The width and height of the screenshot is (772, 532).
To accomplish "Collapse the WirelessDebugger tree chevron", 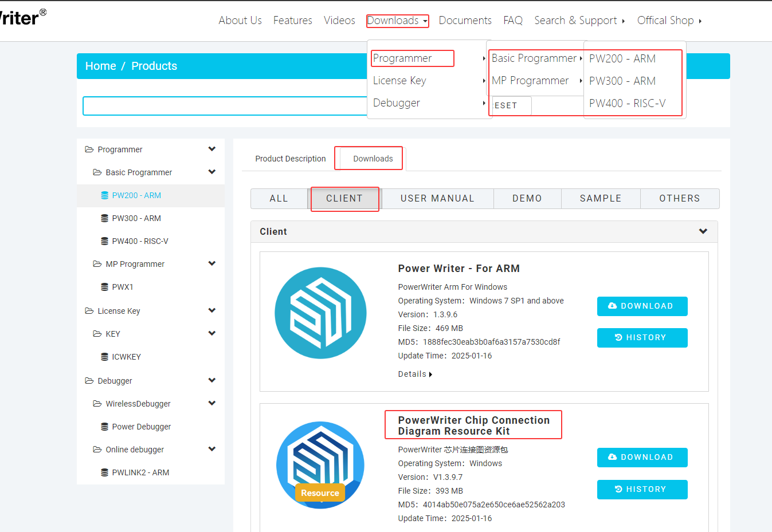I will [x=212, y=403].
